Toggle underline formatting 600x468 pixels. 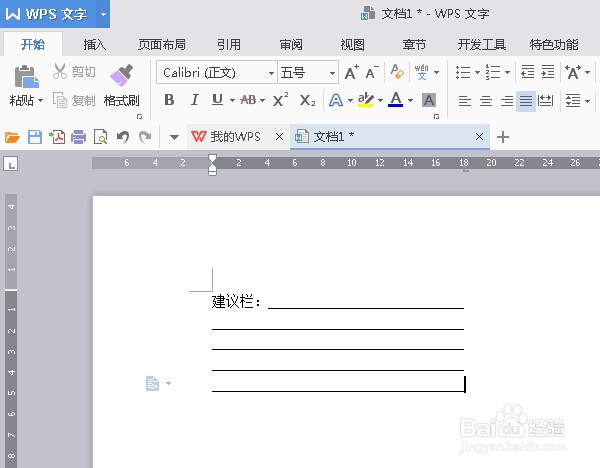pyautogui.click(x=217, y=100)
